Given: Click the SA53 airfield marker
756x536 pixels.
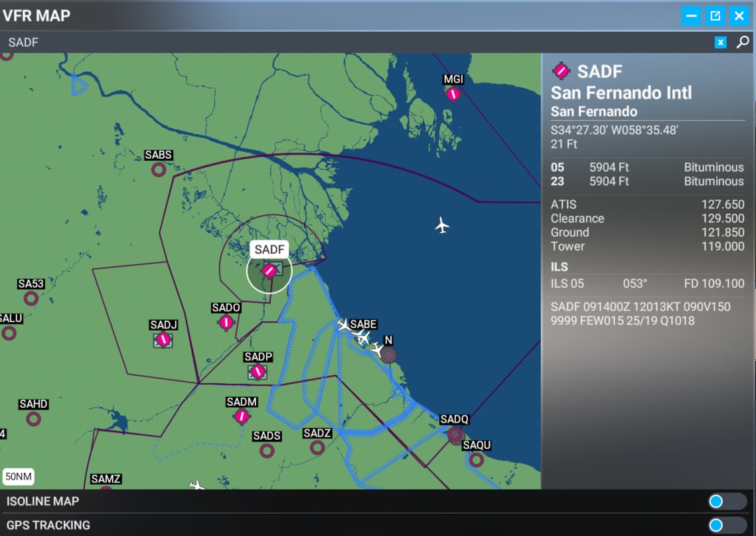Looking at the screenshot, I should pyautogui.click(x=31, y=297).
